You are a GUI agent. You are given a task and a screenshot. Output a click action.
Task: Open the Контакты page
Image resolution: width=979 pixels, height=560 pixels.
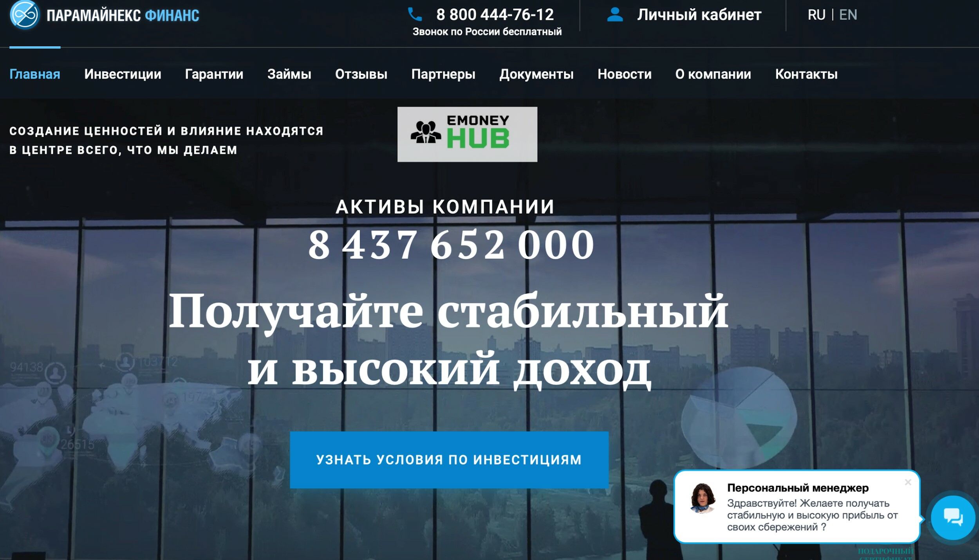tap(806, 74)
